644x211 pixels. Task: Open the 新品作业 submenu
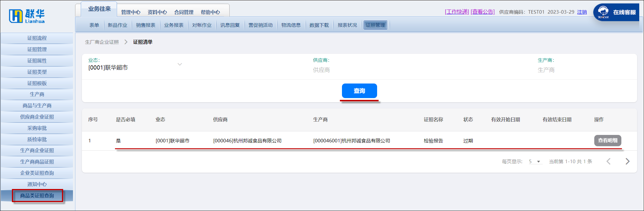117,25
